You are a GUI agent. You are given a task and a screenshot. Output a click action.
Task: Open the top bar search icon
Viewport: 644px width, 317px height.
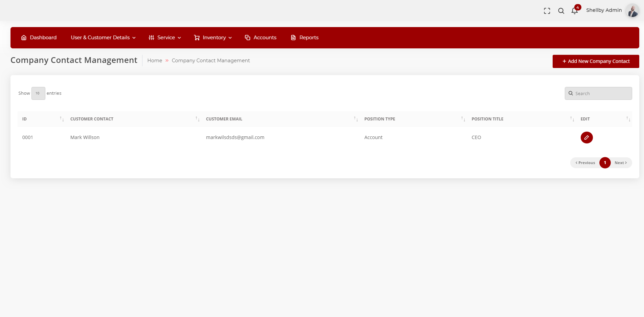coord(561,11)
